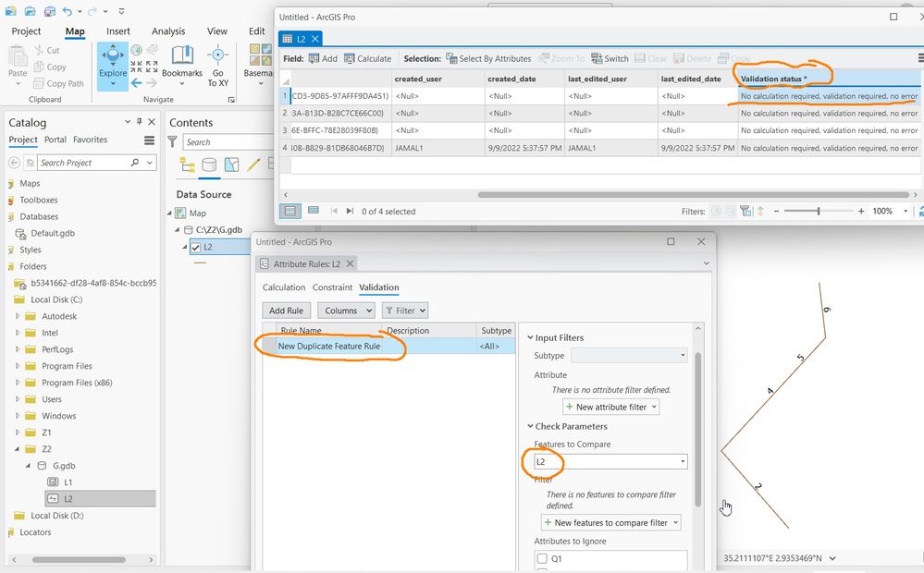Open the Go To XY tool
Viewport: 924px width, 573px height.
tap(217, 66)
